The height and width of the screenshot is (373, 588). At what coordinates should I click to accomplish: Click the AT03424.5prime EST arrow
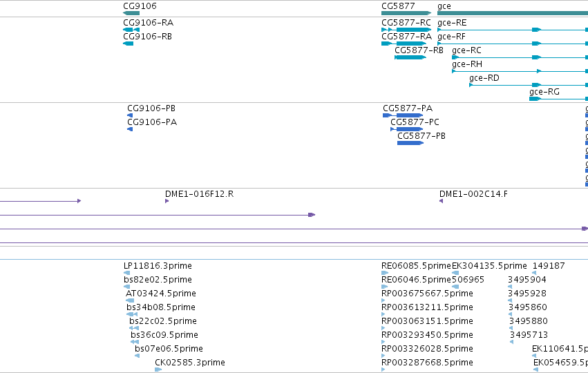tap(130, 300)
